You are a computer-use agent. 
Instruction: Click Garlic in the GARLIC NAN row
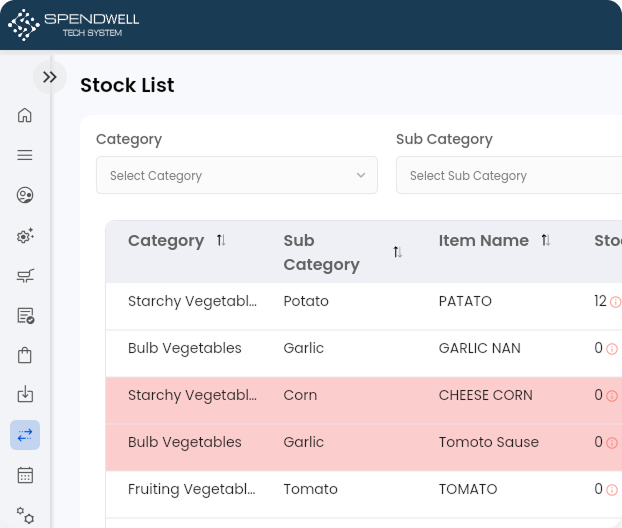(303, 348)
